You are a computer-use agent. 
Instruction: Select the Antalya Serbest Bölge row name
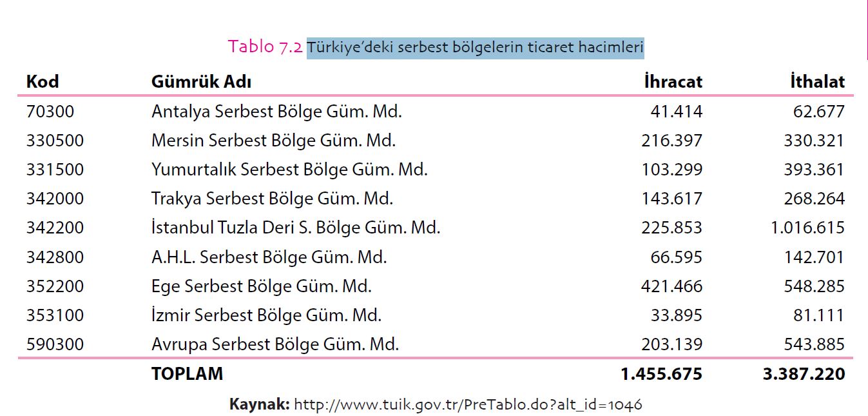coord(276,112)
